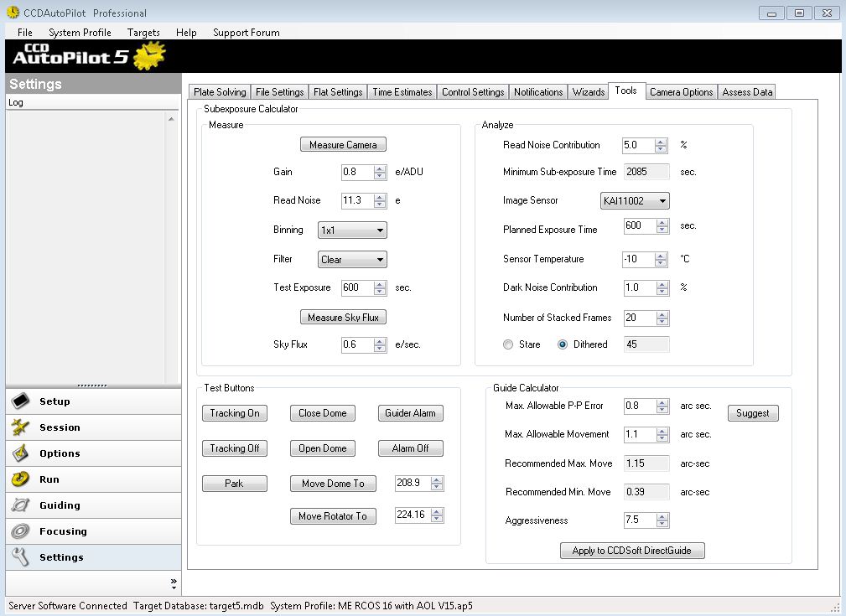Select the Dithered radio button

click(563, 344)
